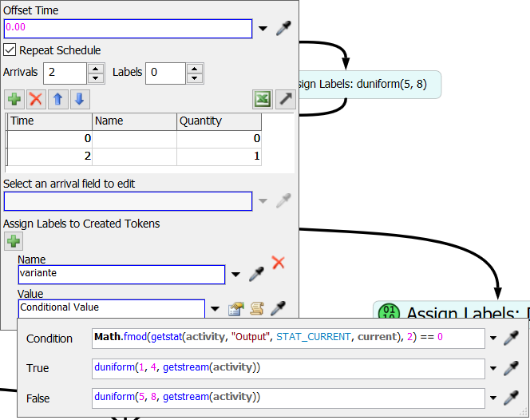Move arrival row down with blue down arrow
Screen dimensions: 530x420
tap(80, 100)
